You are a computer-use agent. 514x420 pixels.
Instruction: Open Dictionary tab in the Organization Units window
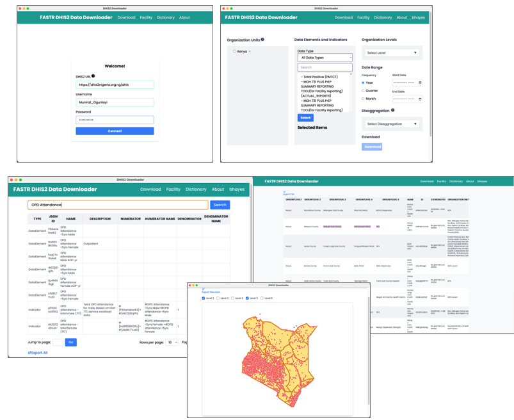point(383,17)
